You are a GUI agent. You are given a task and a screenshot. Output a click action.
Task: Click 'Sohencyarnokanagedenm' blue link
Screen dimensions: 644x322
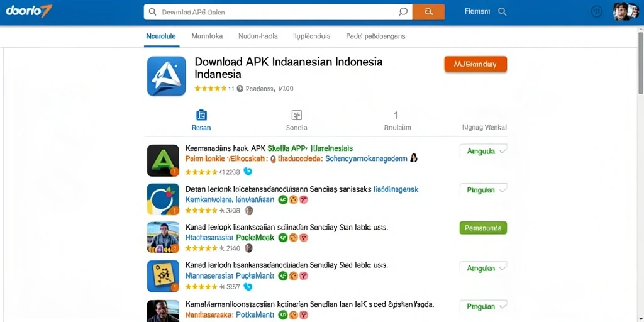coord(366,158)
